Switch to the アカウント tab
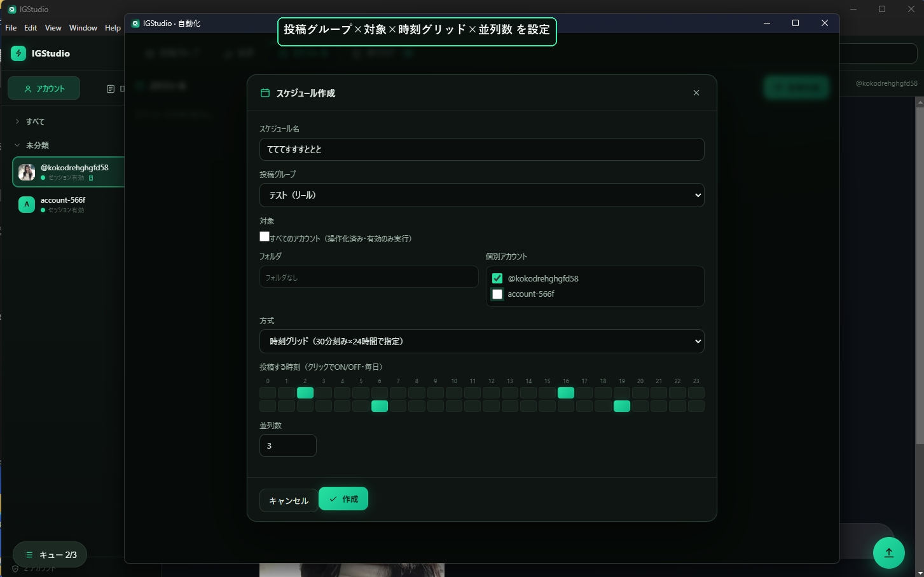Screen dimensions: 924x577 click(x=44, y=88)
